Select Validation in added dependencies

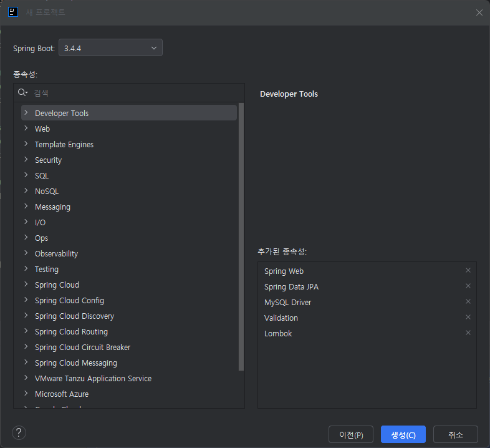click(281, 318)
